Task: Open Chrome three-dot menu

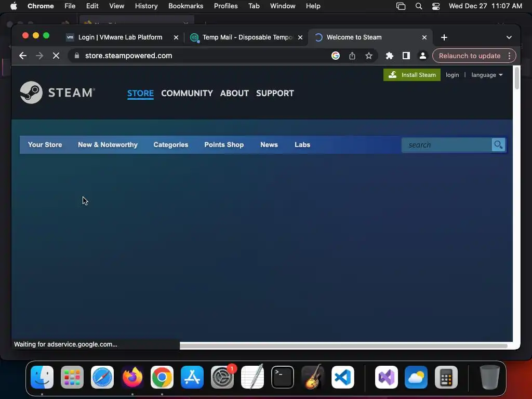Action: (509, 56)
